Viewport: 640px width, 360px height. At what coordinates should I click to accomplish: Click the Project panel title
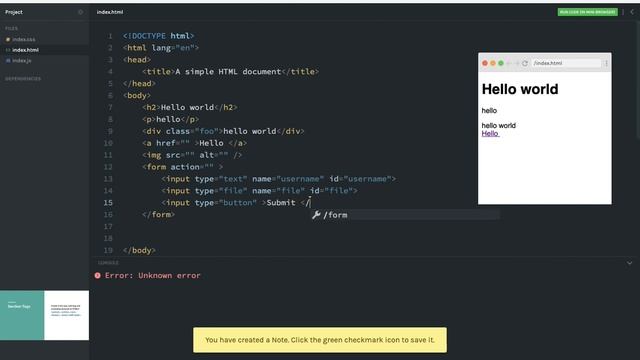[14, 12]
